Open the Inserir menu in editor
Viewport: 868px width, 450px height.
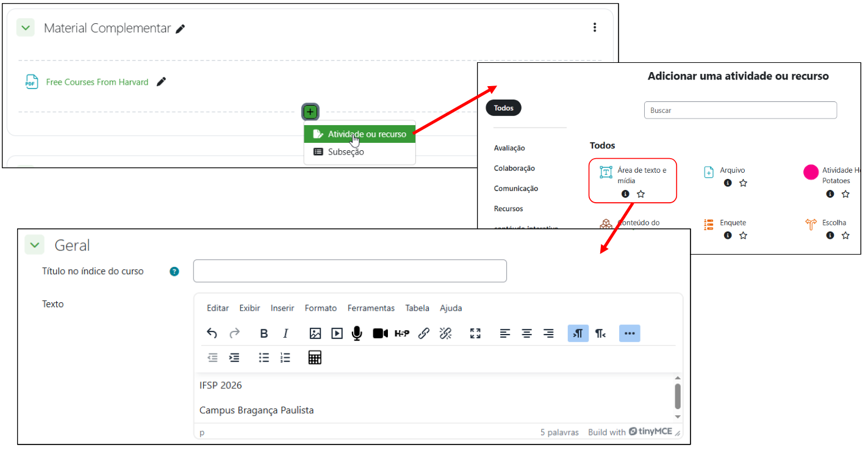click(x=282, y=308)
